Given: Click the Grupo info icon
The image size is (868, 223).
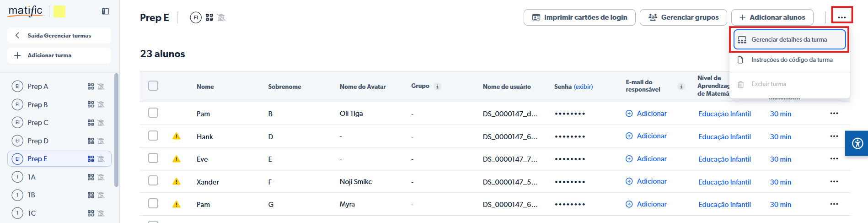Looking at the screenshot, I should [x=438, y=87].
